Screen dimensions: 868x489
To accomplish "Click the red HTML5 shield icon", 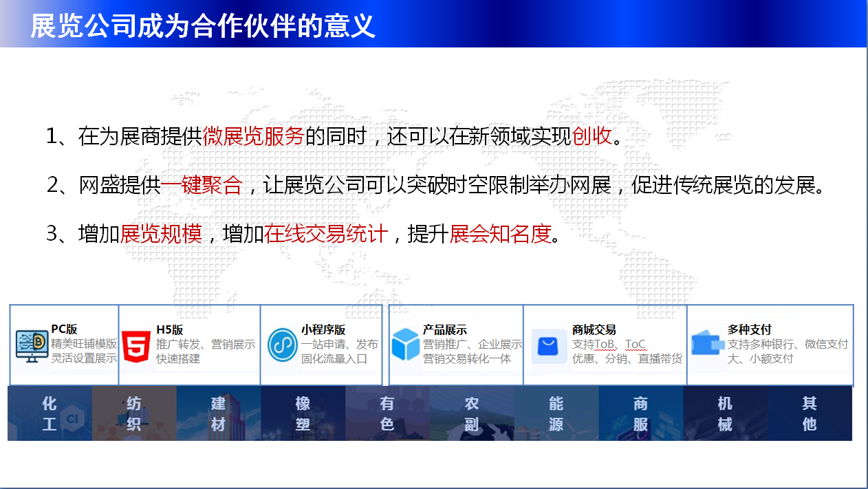I will tap(136, 346).
